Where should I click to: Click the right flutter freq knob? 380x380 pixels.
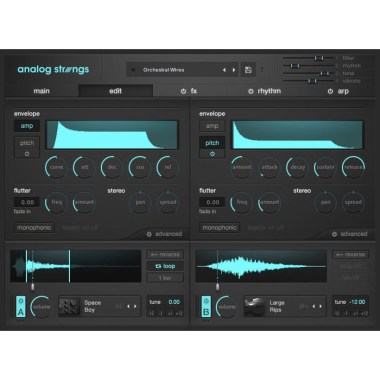click(x=242, y=202)
